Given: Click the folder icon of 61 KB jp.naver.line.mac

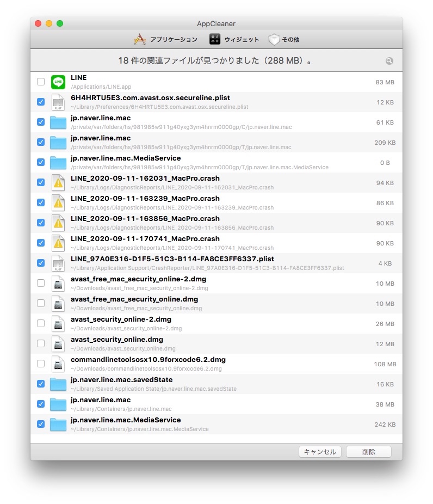Looking at the screenshot, I should click(58, 122).
